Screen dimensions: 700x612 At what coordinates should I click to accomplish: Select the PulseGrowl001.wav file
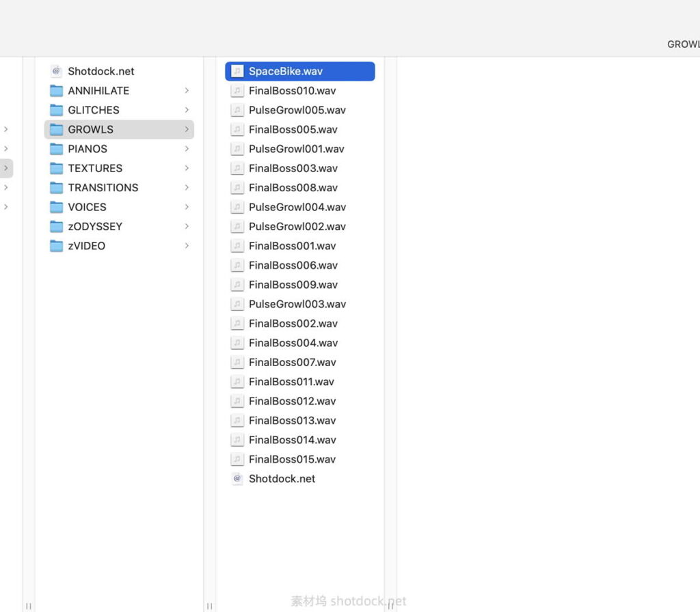(296, 149)
